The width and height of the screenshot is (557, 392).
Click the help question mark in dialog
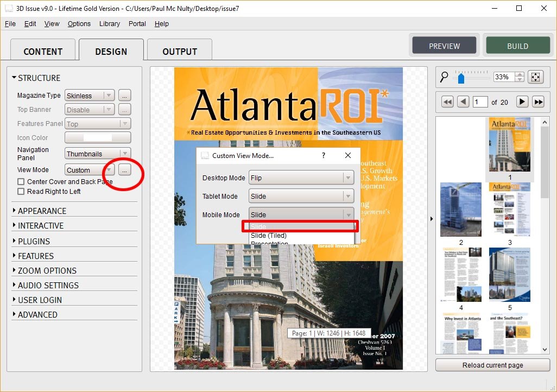pyautogui.click(x=324, y=155)
